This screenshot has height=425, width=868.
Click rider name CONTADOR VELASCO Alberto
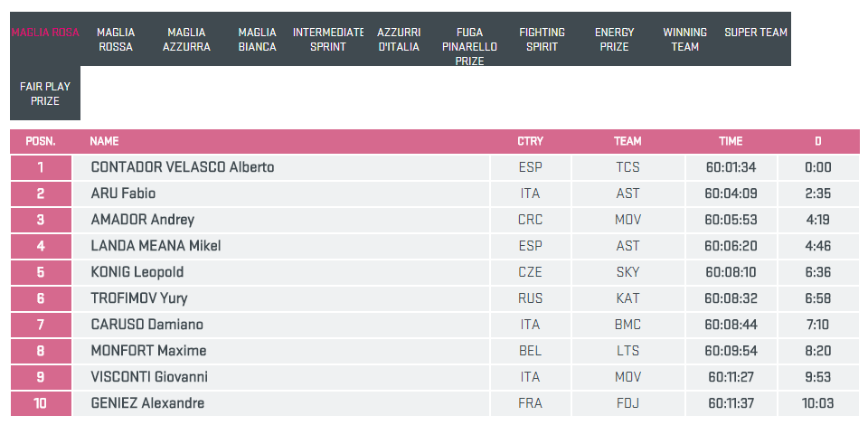(x=183, y=167)
